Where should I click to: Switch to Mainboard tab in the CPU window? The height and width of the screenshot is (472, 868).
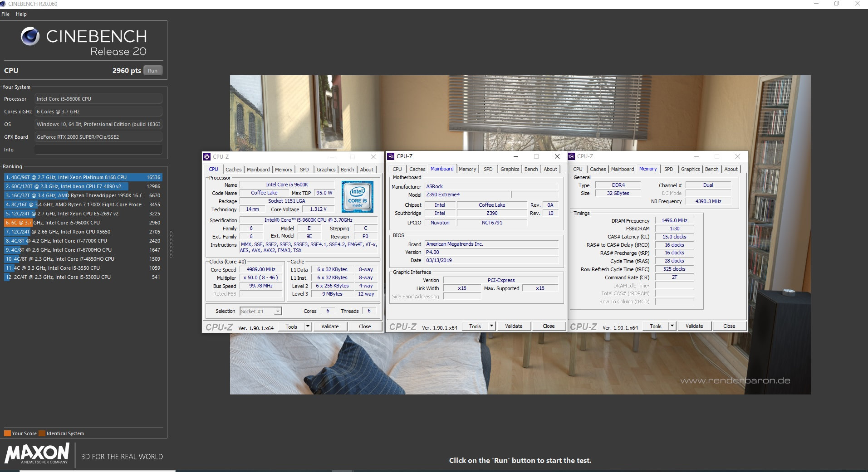pos(258,170)
